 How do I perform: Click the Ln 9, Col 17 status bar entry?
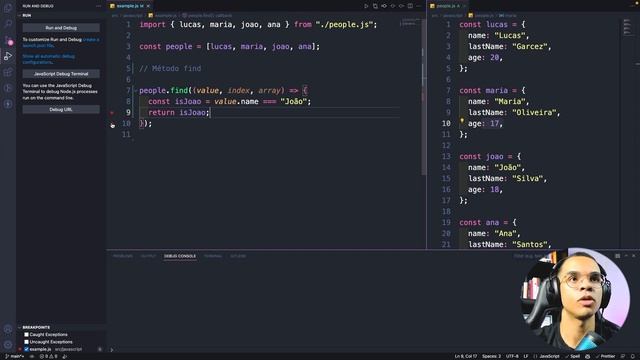[466, 356]
